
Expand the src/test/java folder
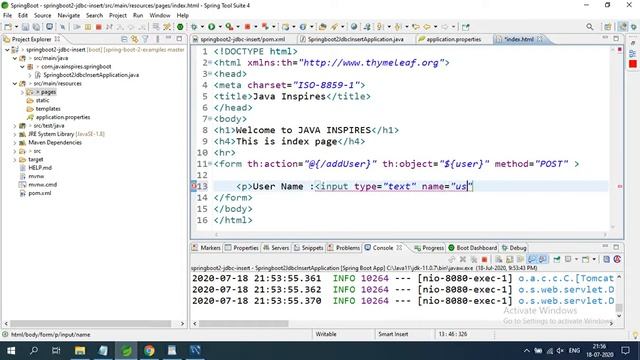click(x=15, y=126)
